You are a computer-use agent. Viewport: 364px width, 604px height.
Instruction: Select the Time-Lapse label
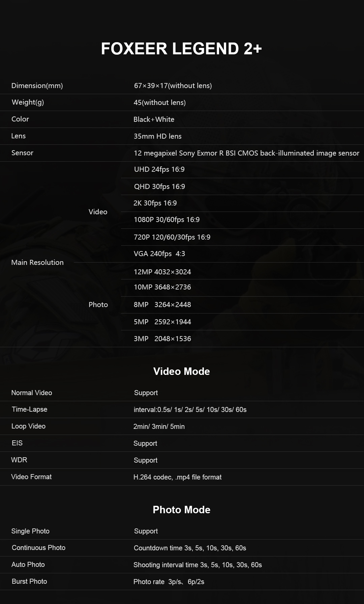pyautogui.click(x=30, y=409)
